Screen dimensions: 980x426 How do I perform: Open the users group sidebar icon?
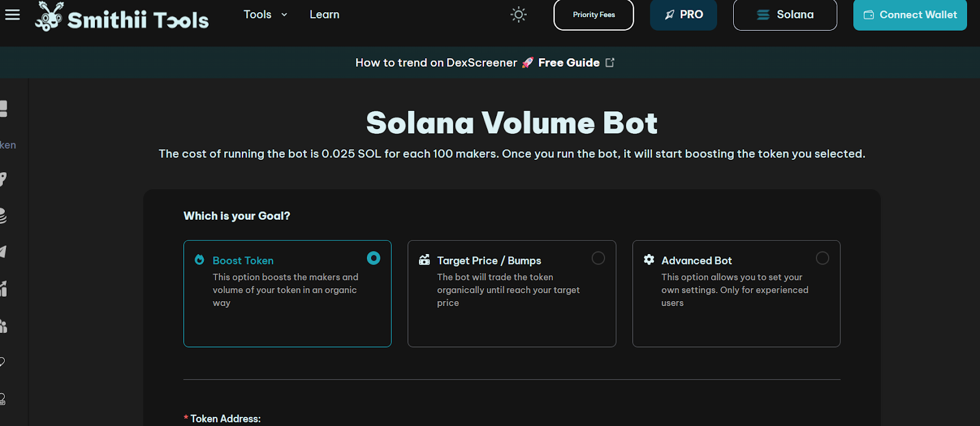(2, 326)
